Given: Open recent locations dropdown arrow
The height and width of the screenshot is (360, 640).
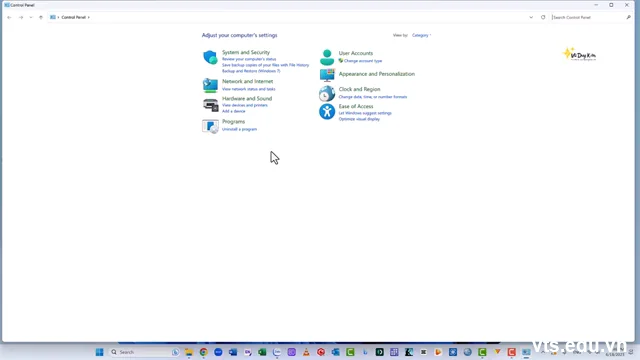Looking at the screenshot, I should pyautogui.click(x=31, y=18).
